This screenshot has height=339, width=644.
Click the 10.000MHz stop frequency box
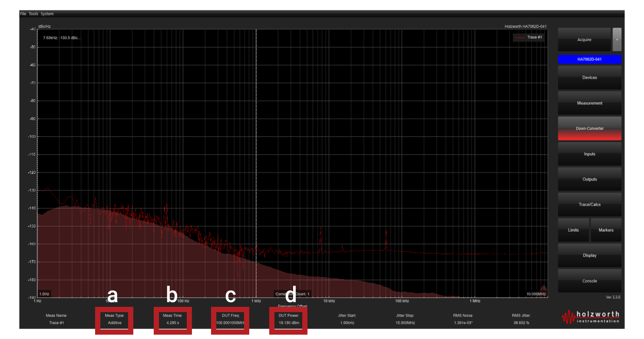click(x=536, y=294)
